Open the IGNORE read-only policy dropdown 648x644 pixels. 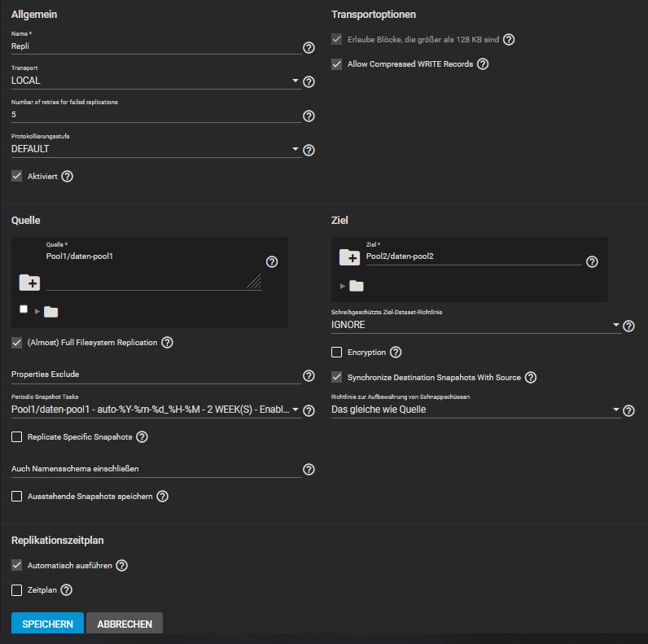coord(476,325)
